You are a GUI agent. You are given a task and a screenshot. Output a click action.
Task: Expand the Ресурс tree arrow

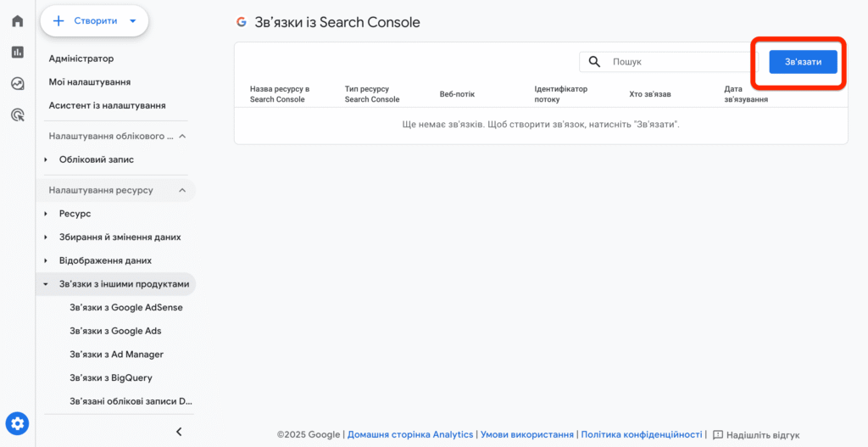46,214
